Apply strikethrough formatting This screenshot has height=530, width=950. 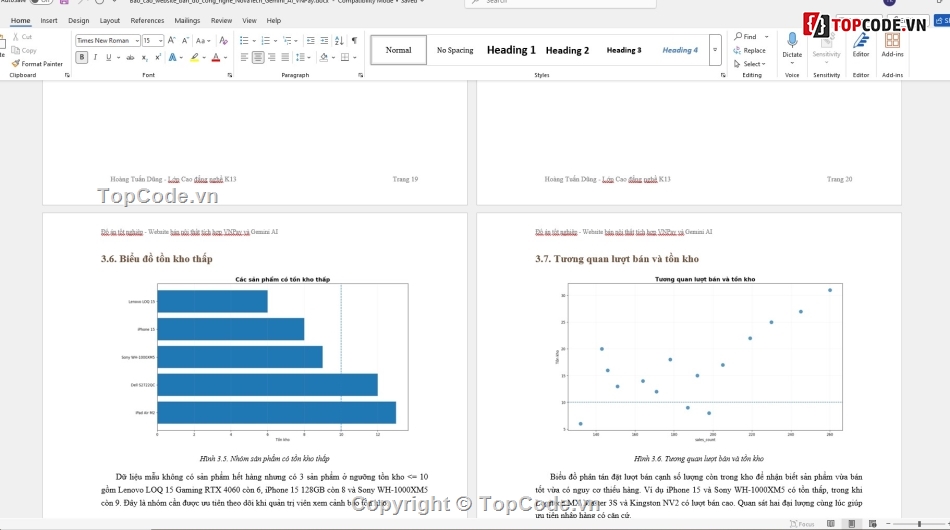130,58
